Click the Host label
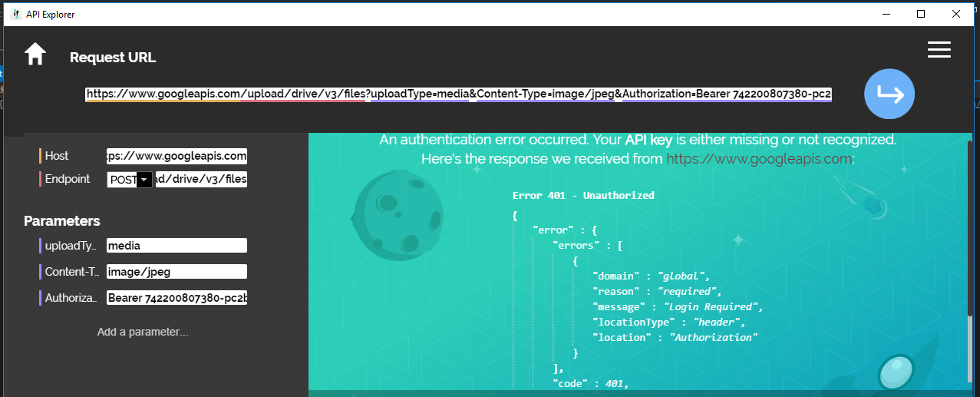 (57, 156)
